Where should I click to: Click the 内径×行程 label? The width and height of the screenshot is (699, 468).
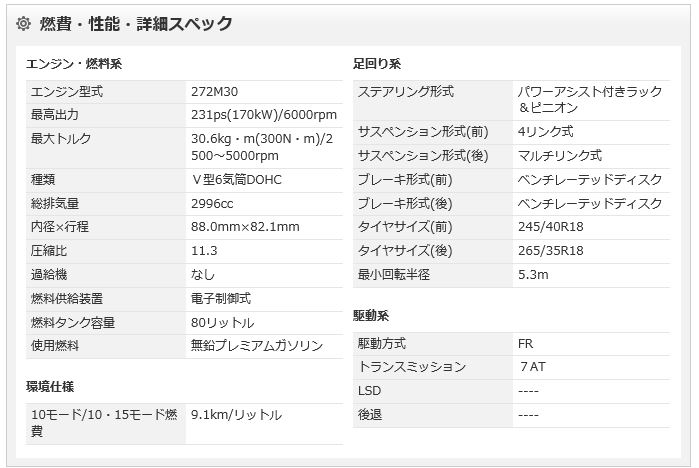point(60,226)
